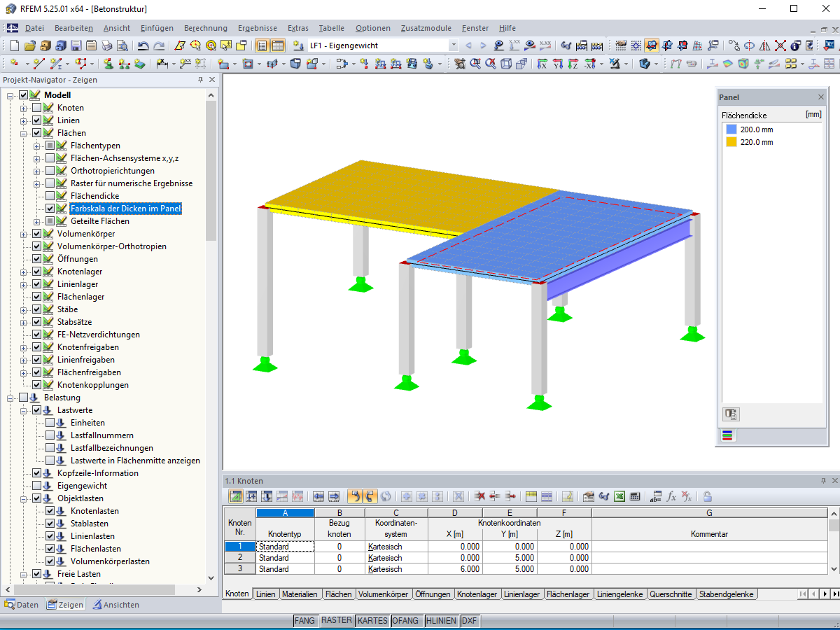Expand the Volumenkörper tree node
The height and width of the screenshot is (630, 840).
point(24,234)
